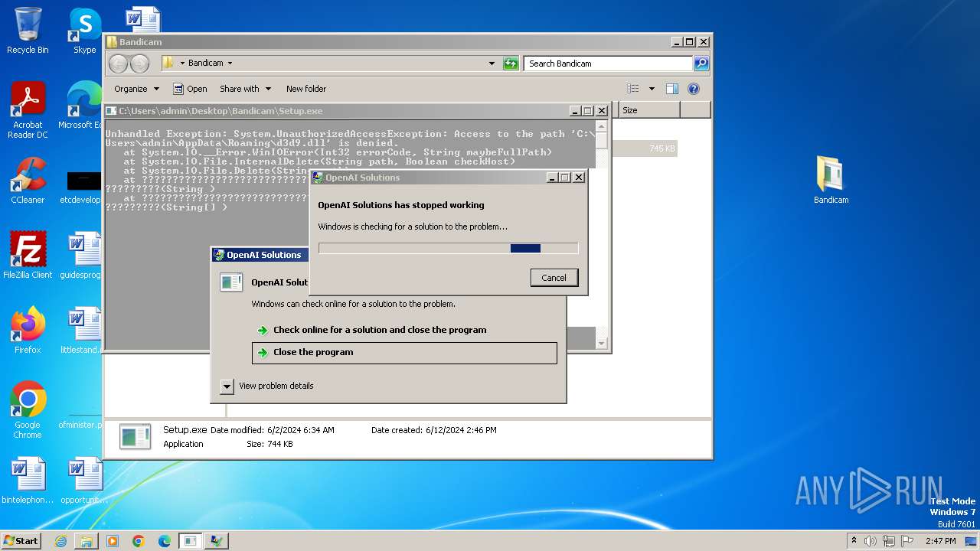Click Open in the Explorer toolbar
Image resolution: width=980 pixels, height=551 pixels.
point(190,89)
